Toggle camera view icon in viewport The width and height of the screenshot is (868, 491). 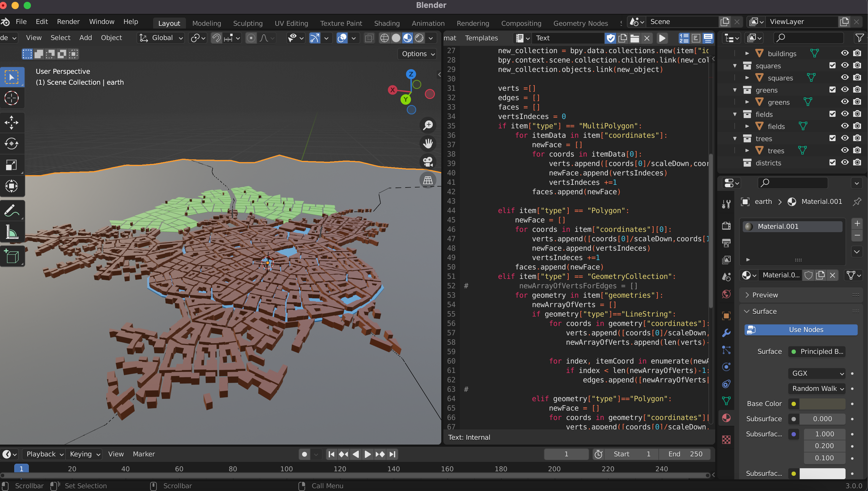[428, 161]
